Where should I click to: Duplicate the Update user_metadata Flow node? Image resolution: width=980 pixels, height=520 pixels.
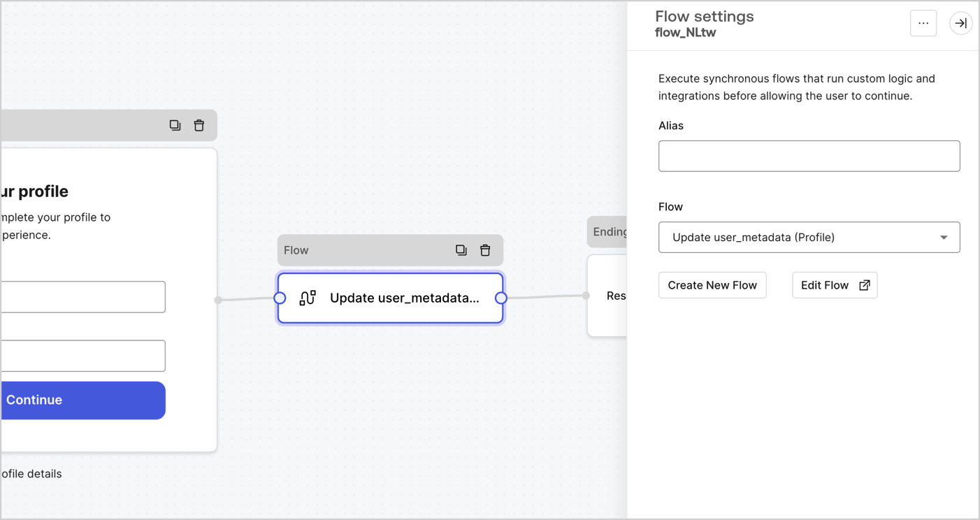(x=461, y=250)
